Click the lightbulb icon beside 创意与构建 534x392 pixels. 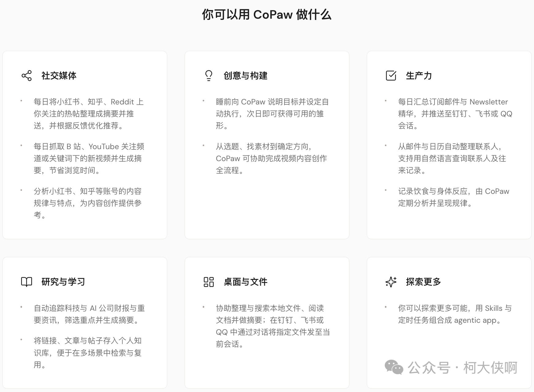pos(209,76)
